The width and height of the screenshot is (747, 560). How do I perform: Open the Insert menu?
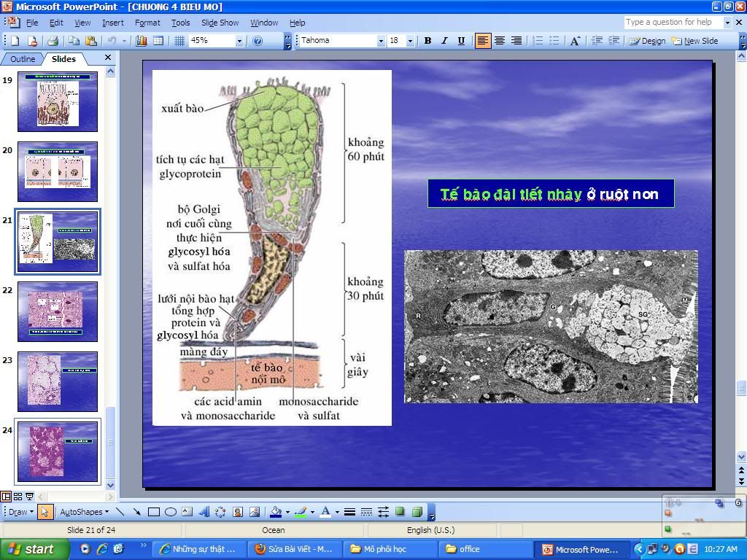[113, 23]
